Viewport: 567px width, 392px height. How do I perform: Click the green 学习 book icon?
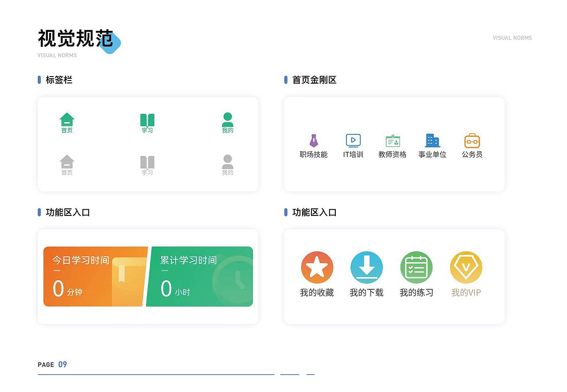[148, 120]
